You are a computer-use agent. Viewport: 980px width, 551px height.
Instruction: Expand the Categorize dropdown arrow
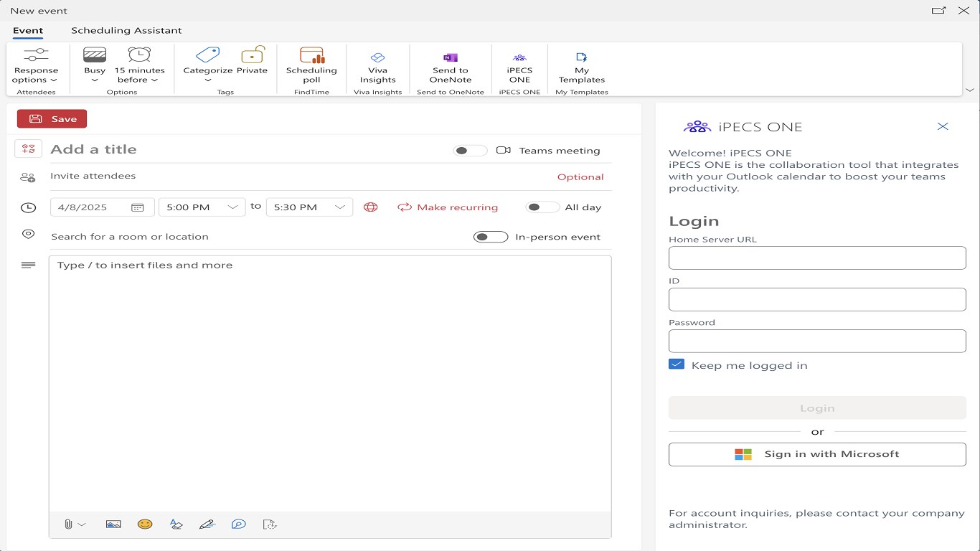point(208,80)
